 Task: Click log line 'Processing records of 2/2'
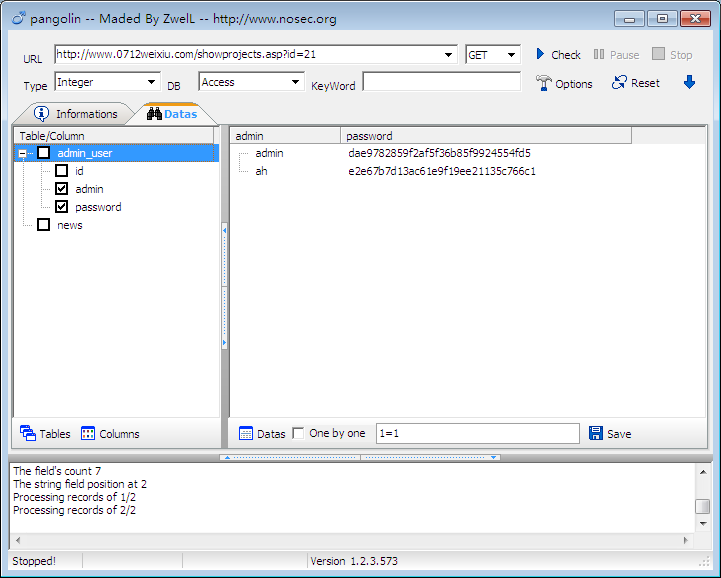point(74,510)
